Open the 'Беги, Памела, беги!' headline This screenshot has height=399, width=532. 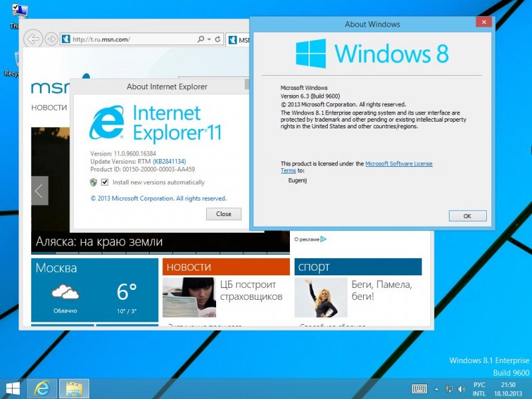click(382, 291)
